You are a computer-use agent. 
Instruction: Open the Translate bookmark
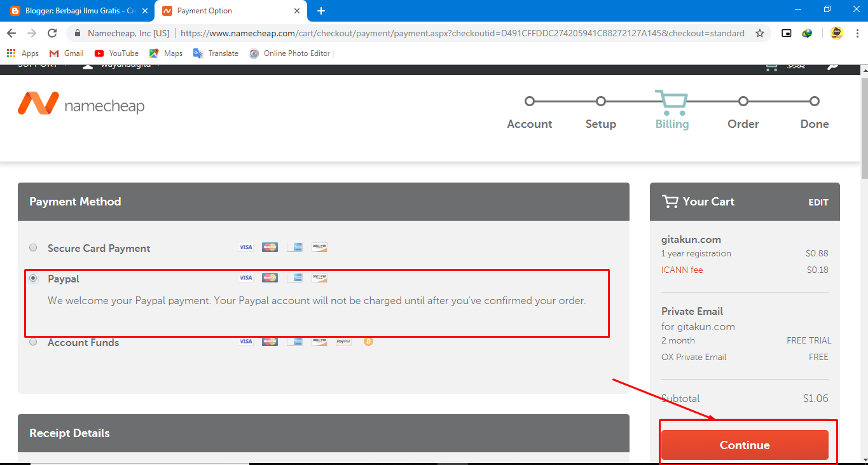216,53
